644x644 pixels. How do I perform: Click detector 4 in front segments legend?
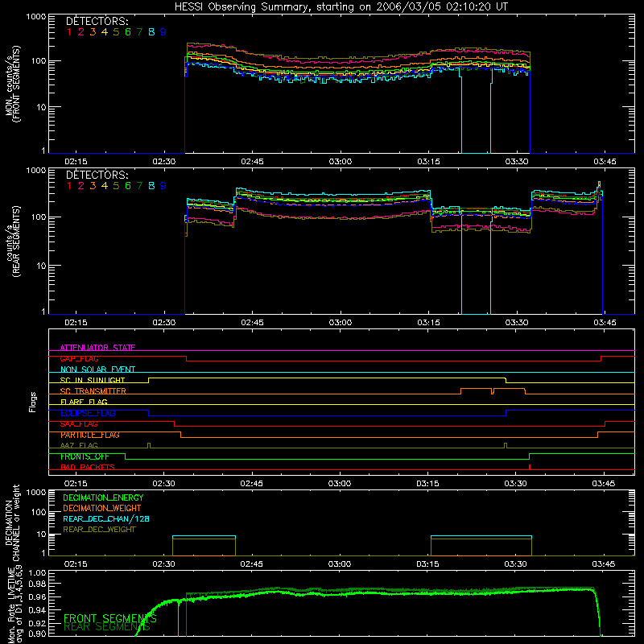[105, 32]
